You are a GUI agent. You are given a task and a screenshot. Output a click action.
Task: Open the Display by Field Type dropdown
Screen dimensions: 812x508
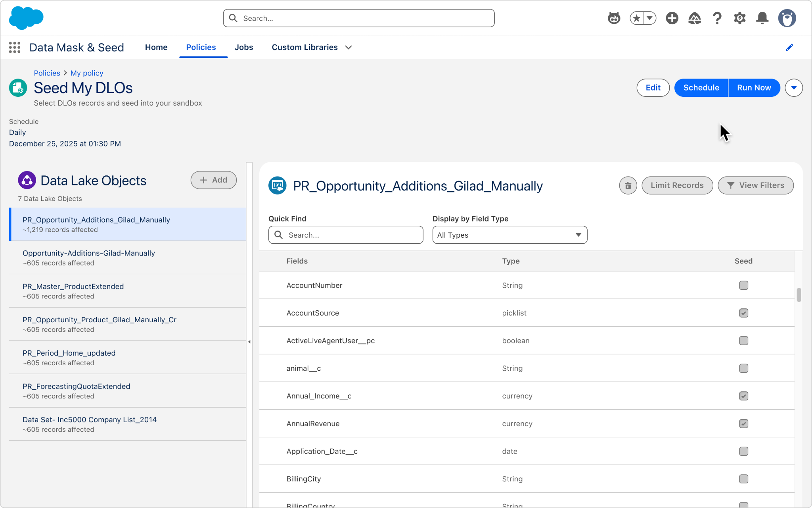point(510,235)
